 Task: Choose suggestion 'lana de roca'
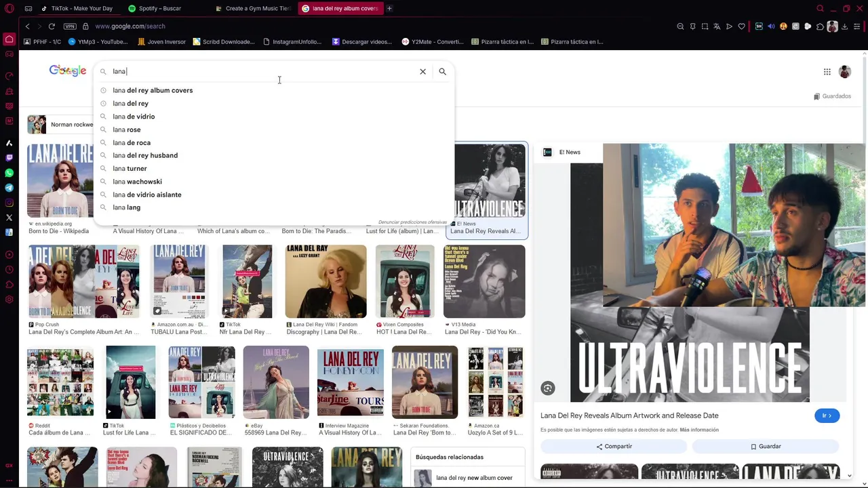274,142
